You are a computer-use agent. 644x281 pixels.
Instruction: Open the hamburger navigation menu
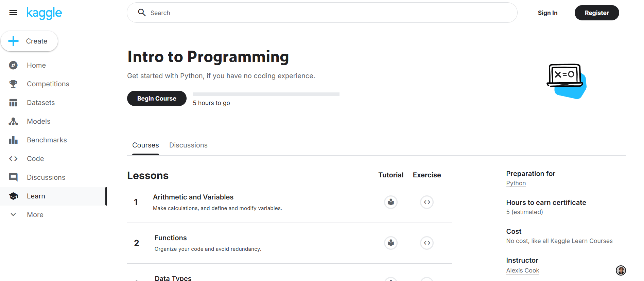13,13
